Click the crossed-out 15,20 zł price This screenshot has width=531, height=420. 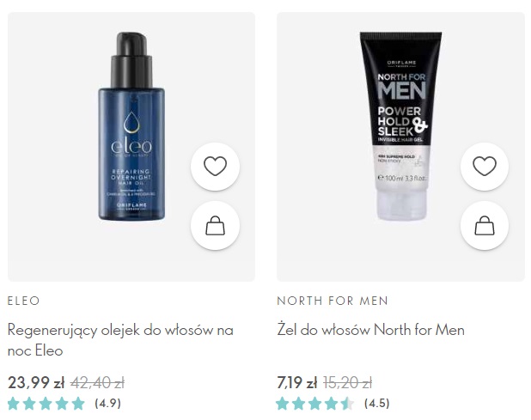tap(347, 383)
